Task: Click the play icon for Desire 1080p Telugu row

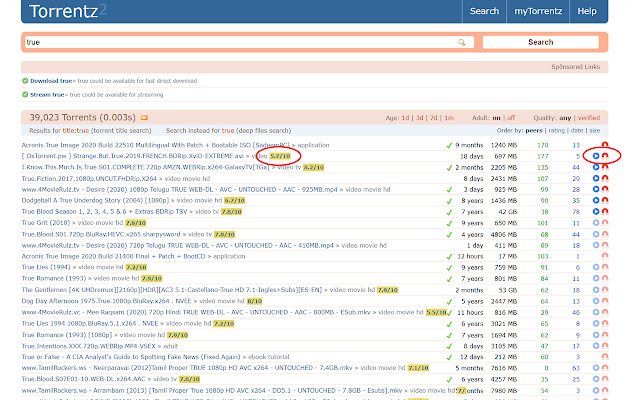Action: click(596, 189)
